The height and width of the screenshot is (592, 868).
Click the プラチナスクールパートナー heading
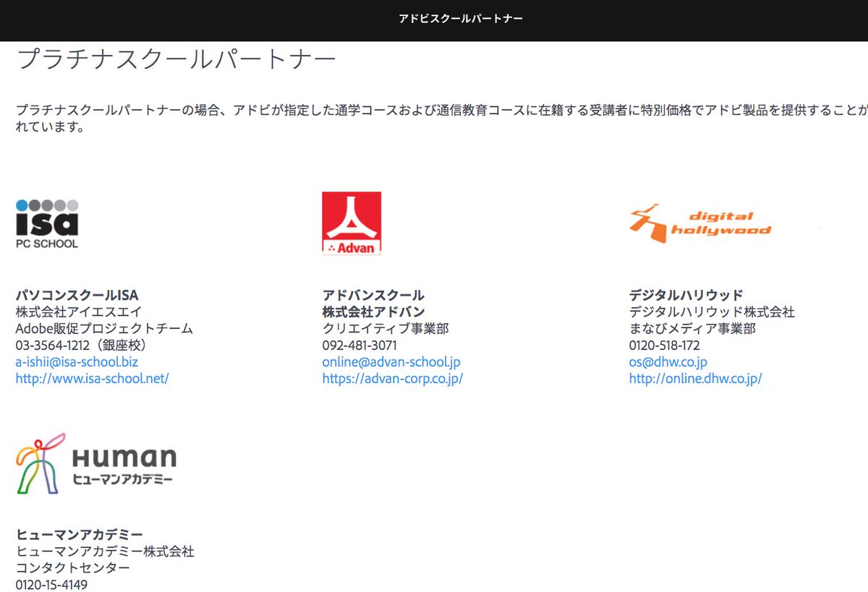(x=176, y=59)
